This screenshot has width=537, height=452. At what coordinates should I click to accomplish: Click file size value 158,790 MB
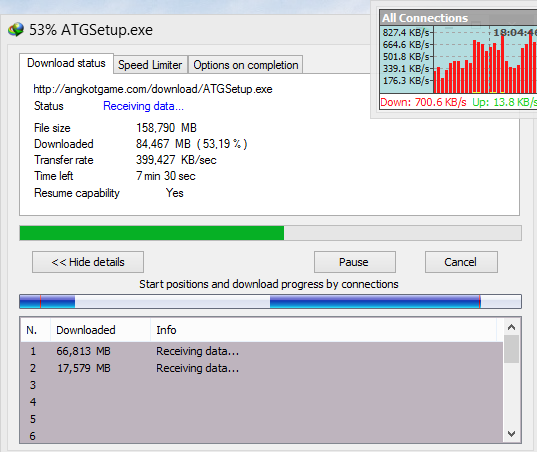pos(166,128)
